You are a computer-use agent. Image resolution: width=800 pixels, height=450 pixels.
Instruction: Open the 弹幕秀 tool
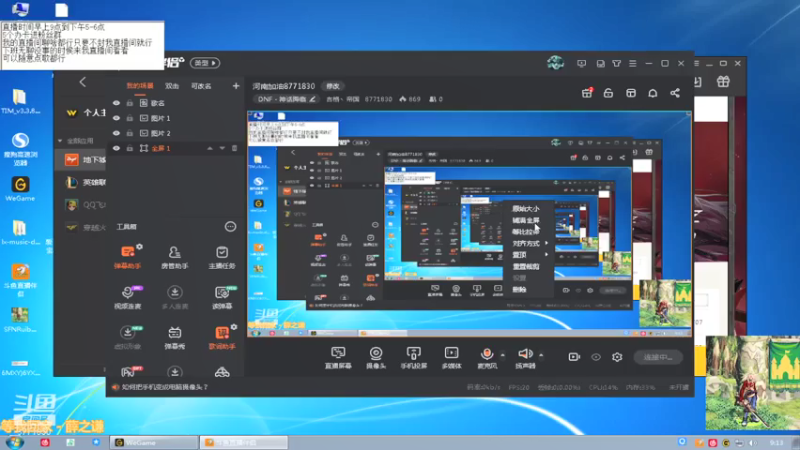(x=174, y=337)
